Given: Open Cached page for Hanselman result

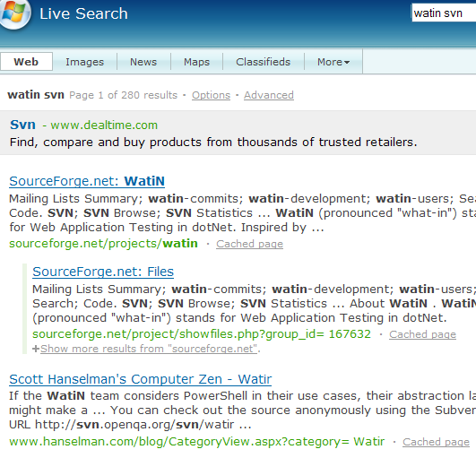Looking at the screenshot, I should pos(437,442).
